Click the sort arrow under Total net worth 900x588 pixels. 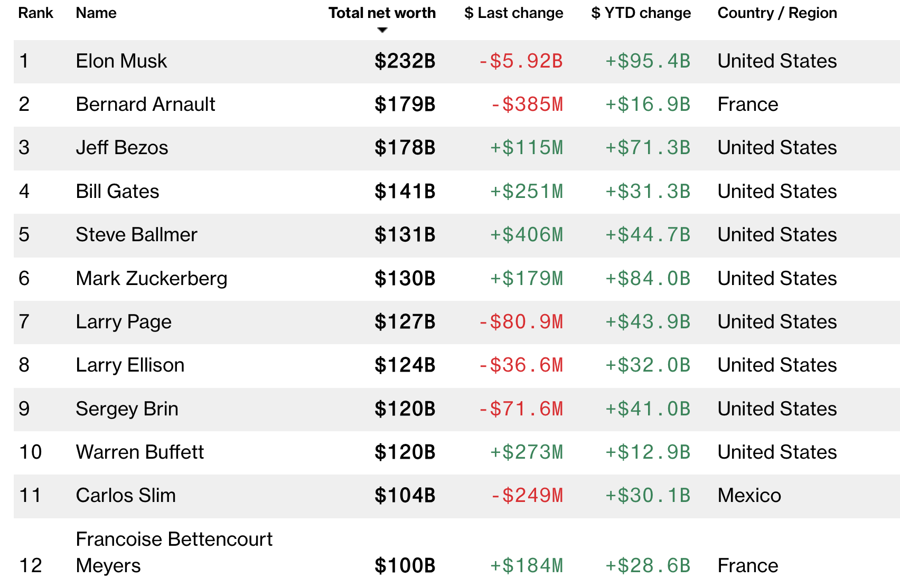[x=382, y=30]
